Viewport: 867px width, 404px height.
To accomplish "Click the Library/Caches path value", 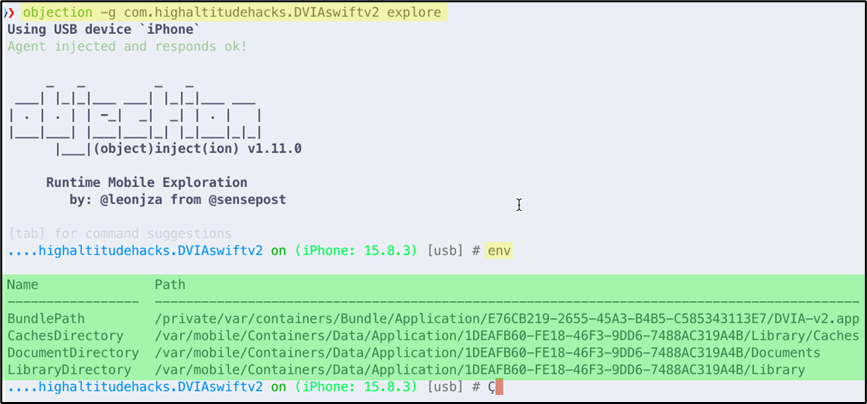I will click(x=507, y=336).
